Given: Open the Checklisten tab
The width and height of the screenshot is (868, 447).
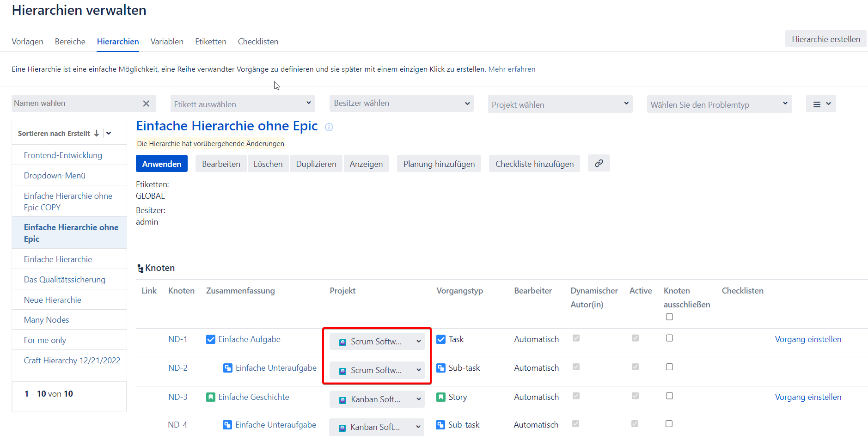Looking at the screenshot, I should (x=258, y=42).
